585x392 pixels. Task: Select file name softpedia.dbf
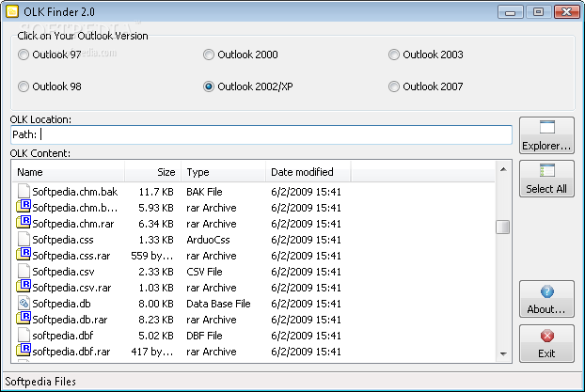pos(63,336)
